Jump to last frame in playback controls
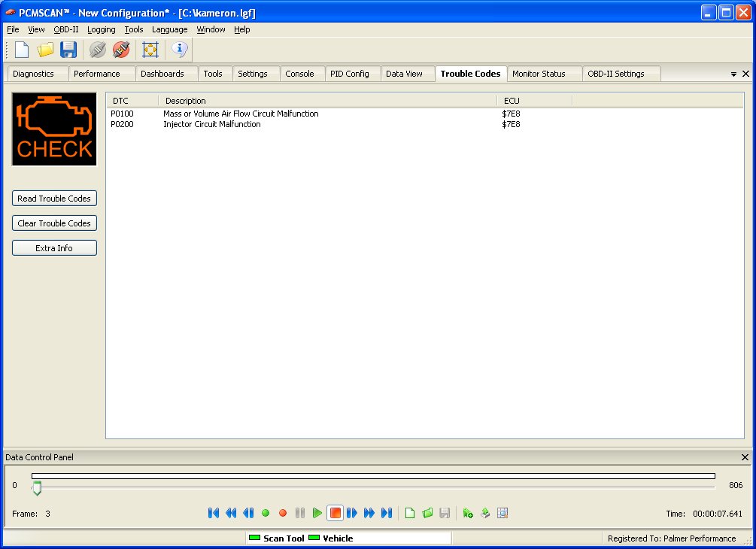The width and height of the screenshot is (756, 549). pyautogui.click(x=387, y=513)
